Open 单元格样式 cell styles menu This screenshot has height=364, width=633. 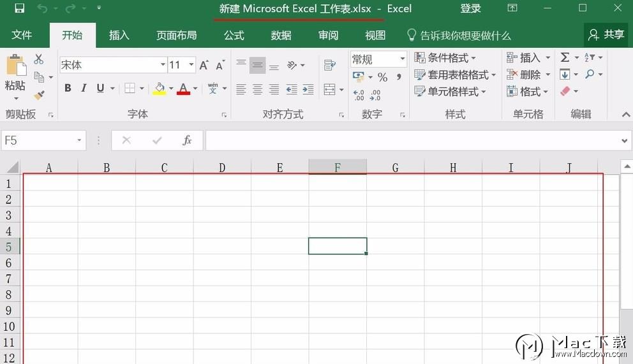point(450,92)
